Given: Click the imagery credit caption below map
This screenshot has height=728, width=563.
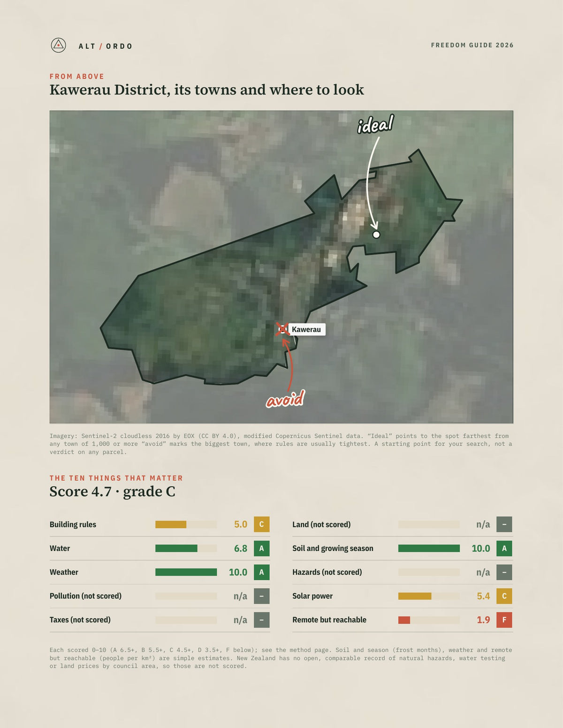Looking at the screenshot, I should (281, 444).
